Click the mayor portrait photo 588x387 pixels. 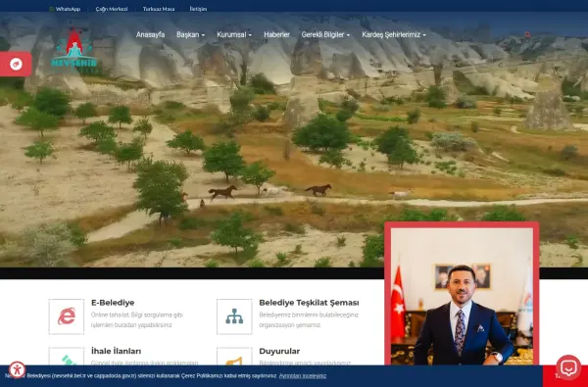[462, 296]
